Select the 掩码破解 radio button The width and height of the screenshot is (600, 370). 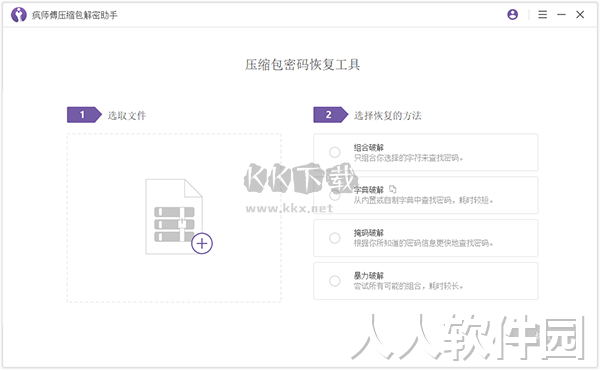(335, 238)
